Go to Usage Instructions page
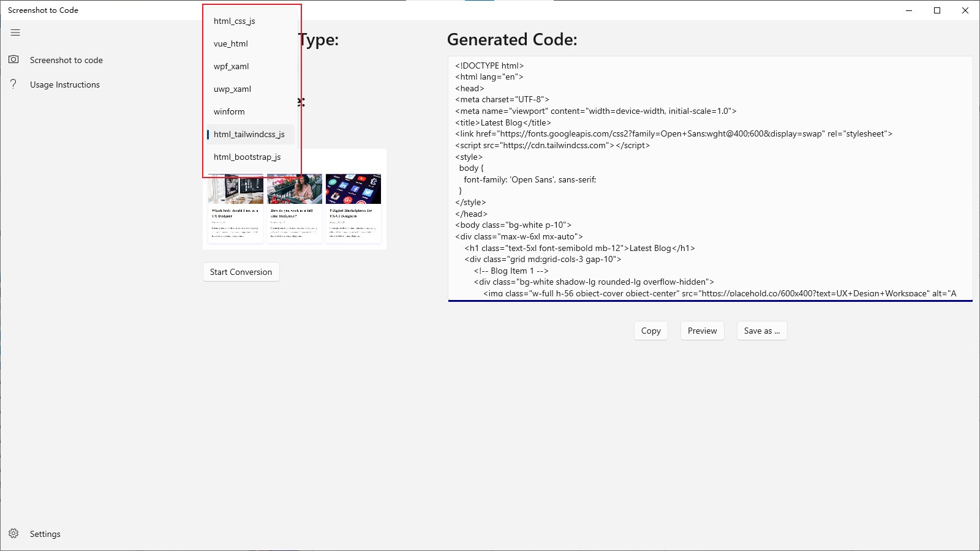980x551 pixels. pos(65,84)
